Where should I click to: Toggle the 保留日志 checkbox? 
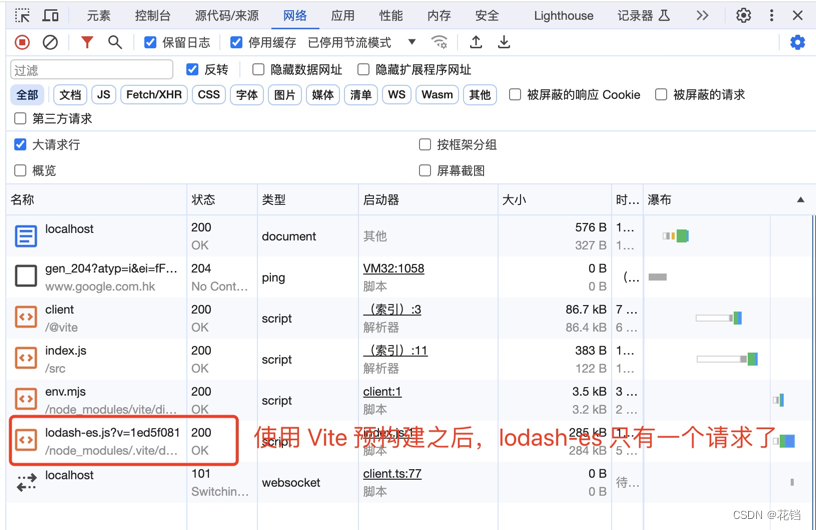point(150,42)
